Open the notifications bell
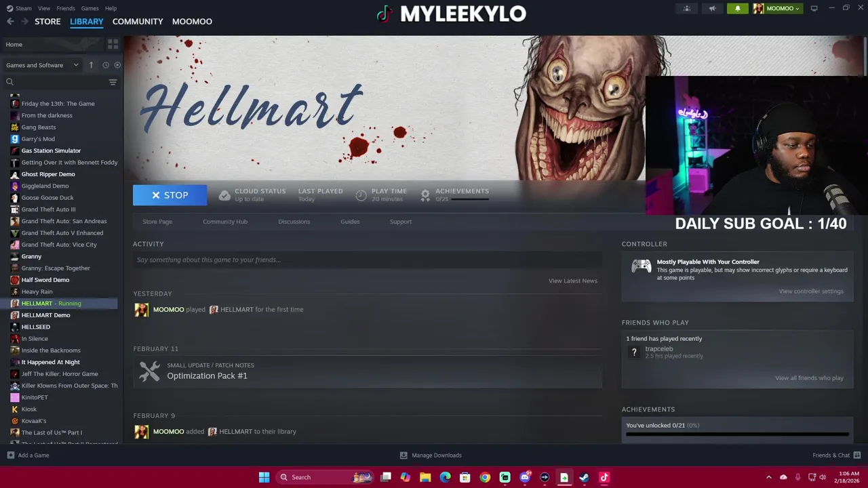The height and width of the screenshot is (488, 868). (x=738, y=8)
